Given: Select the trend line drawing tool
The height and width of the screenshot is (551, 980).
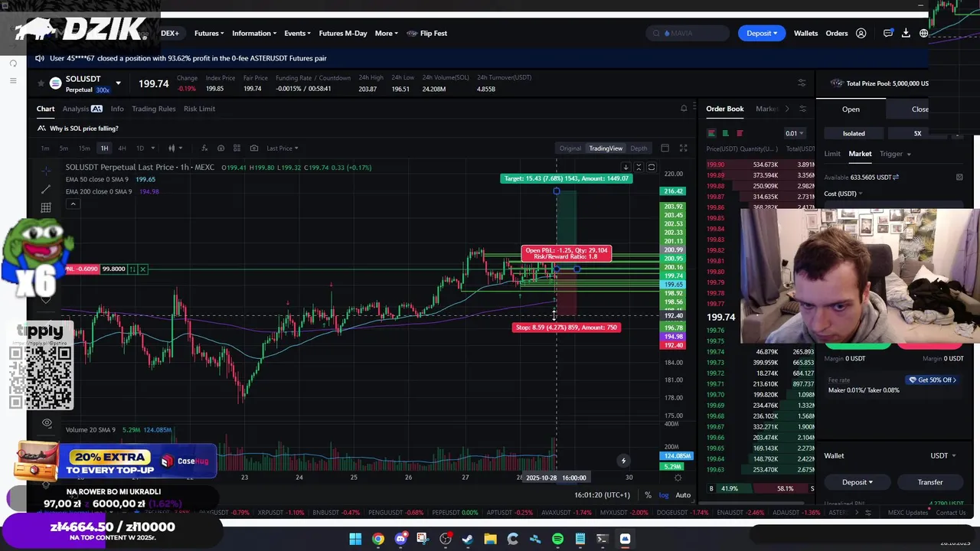Looking at the screenshot, I should tap(46, 189).
